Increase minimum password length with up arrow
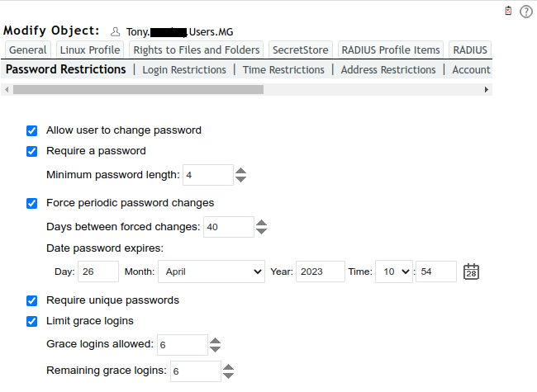Screen dimensions: 537x392 point(241,171)
